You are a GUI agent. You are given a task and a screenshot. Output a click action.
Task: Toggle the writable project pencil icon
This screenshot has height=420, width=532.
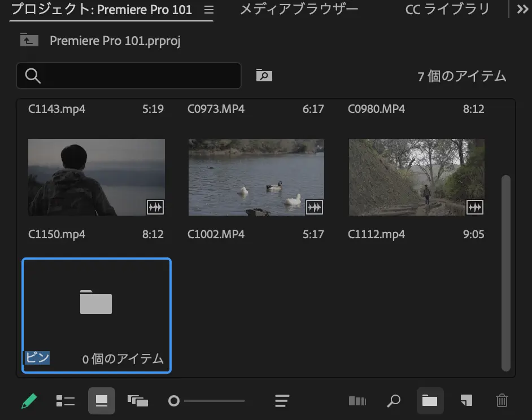pyautogui.click(x=29, y=401)
